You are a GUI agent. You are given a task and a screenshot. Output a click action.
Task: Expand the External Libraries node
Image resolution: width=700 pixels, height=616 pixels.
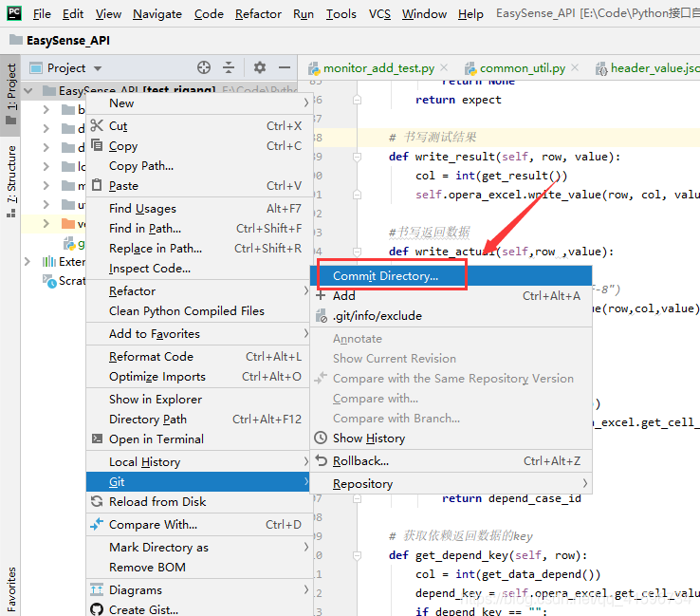pos(28,261)
